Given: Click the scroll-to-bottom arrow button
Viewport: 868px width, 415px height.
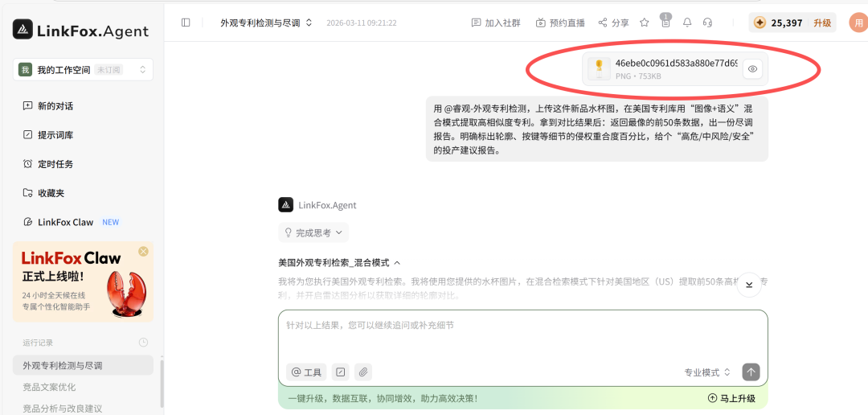Looking at the screenshot, I should tap(750, 284).
